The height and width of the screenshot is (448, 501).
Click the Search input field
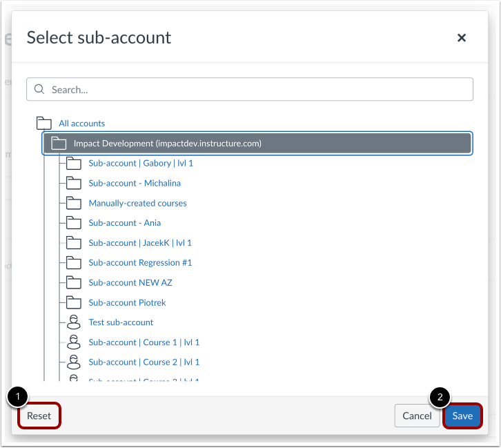tap(250, 89)
